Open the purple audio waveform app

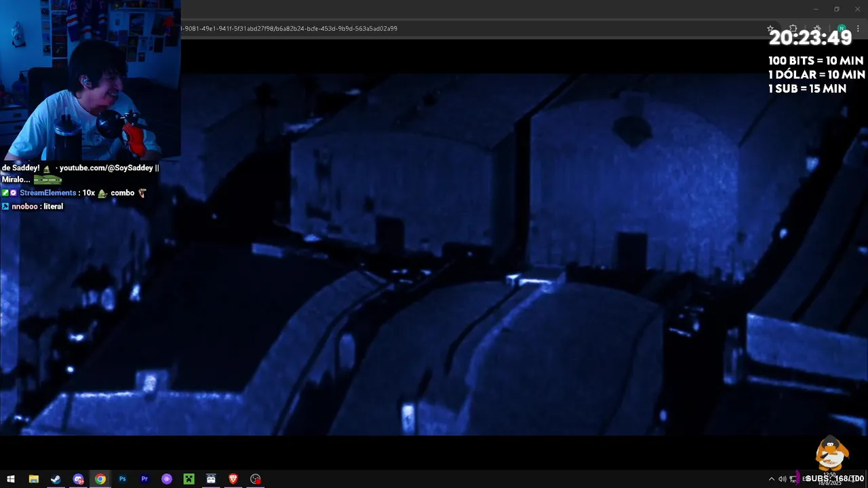[x=167, y=479]
